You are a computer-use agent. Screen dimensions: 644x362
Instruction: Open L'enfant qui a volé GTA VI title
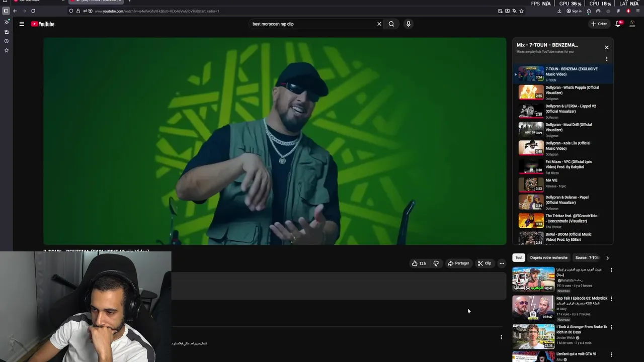coord(576,354)
